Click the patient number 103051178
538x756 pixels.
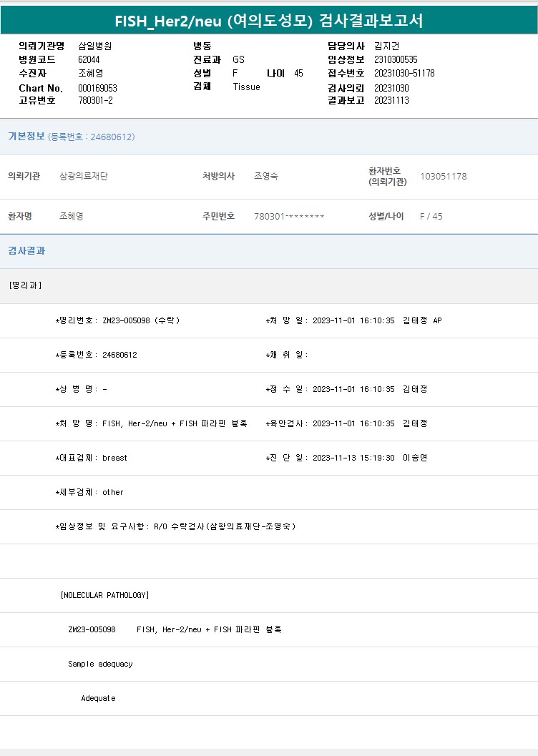pos(443,177)
